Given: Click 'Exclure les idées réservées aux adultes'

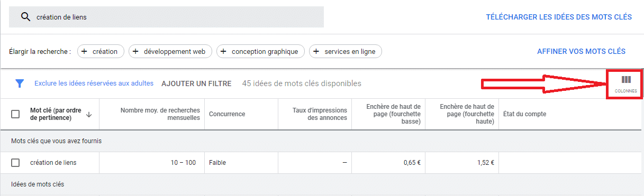Looking at the screenshot, I should point(94,83).
